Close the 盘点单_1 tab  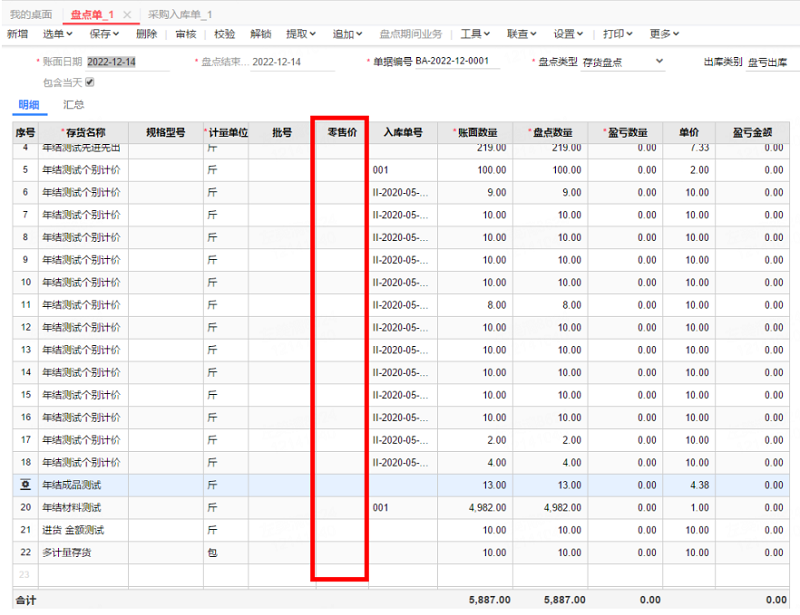point(127,15)
